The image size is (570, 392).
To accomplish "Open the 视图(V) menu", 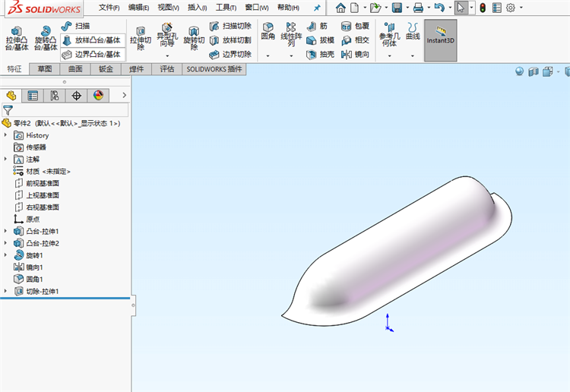I will 168,8.
